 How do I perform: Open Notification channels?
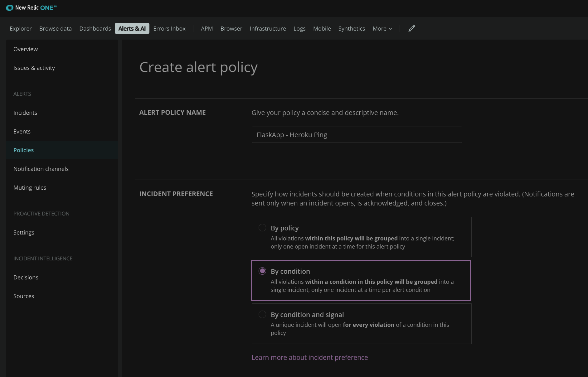point(62,169)
